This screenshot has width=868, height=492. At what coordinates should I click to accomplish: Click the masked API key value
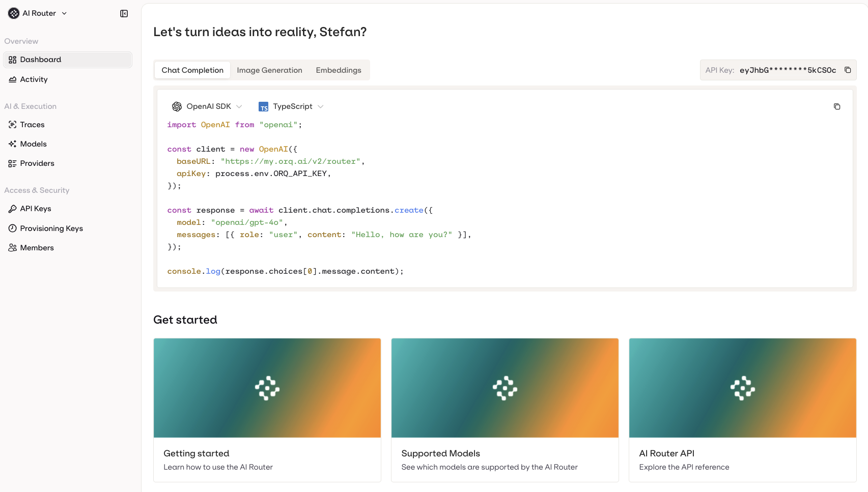(788, 70)
